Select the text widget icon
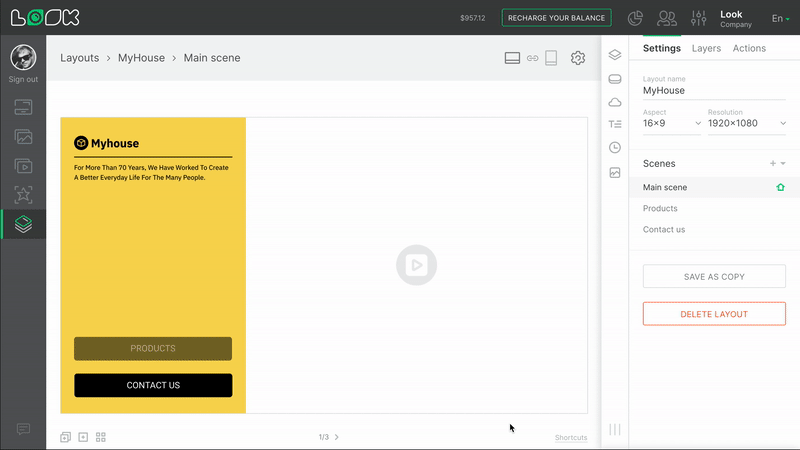The height and width of the screenshot is (450, 800). click(615, 125)
